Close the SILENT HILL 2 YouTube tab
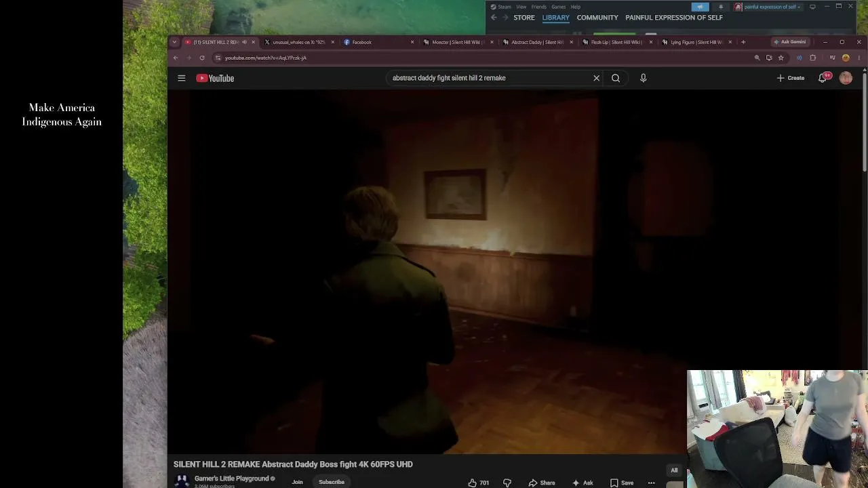This screenshot has height=488, width=868. click(x=253, y=42)
